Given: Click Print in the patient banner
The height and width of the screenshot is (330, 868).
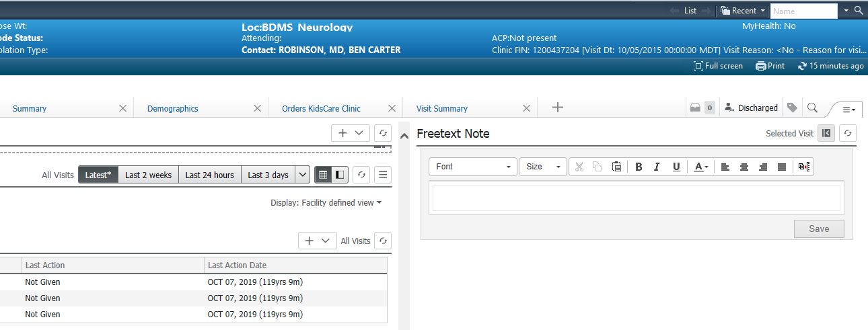Looking at the screenshot, I should click(770, 66).
